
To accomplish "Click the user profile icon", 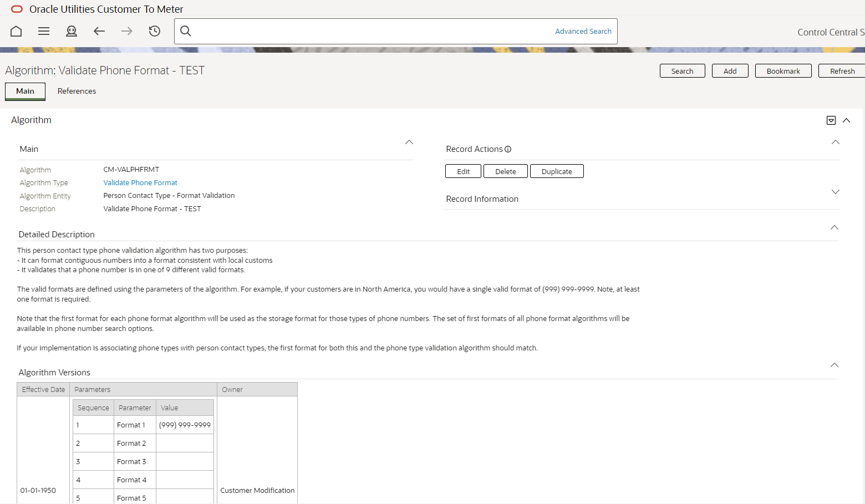I will click(71, 31).
